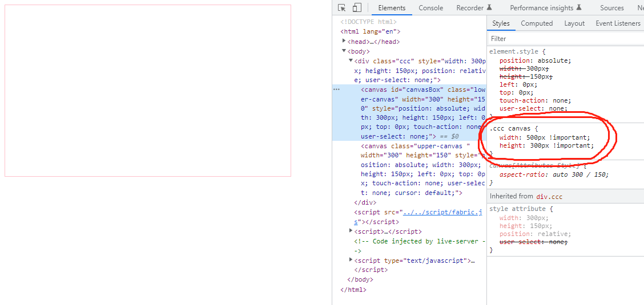
Task: Open the ellipsis menu beside the canvasBox node
Action: tap(336, 89)
